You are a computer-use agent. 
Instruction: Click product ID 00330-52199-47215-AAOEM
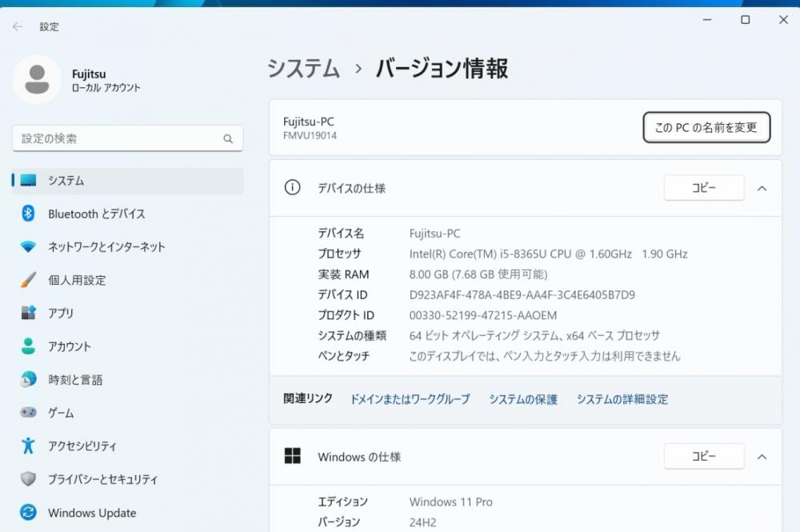[482, 315]
